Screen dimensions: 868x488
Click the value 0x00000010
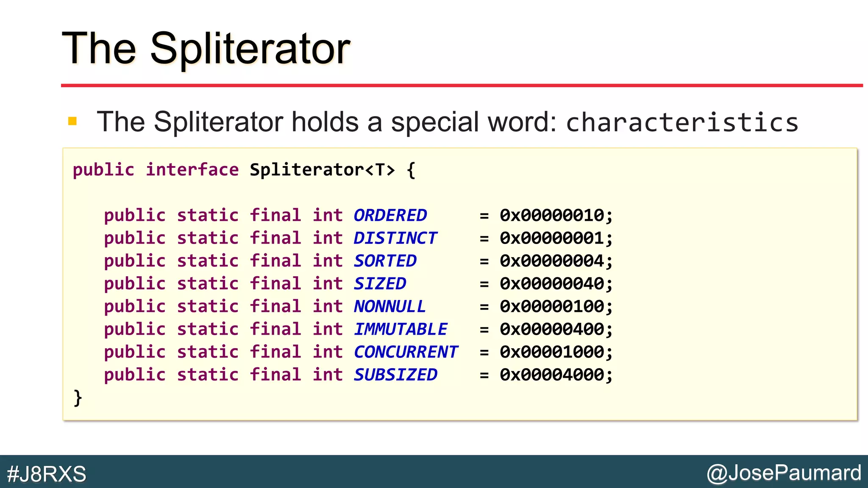tap(552, 215)
